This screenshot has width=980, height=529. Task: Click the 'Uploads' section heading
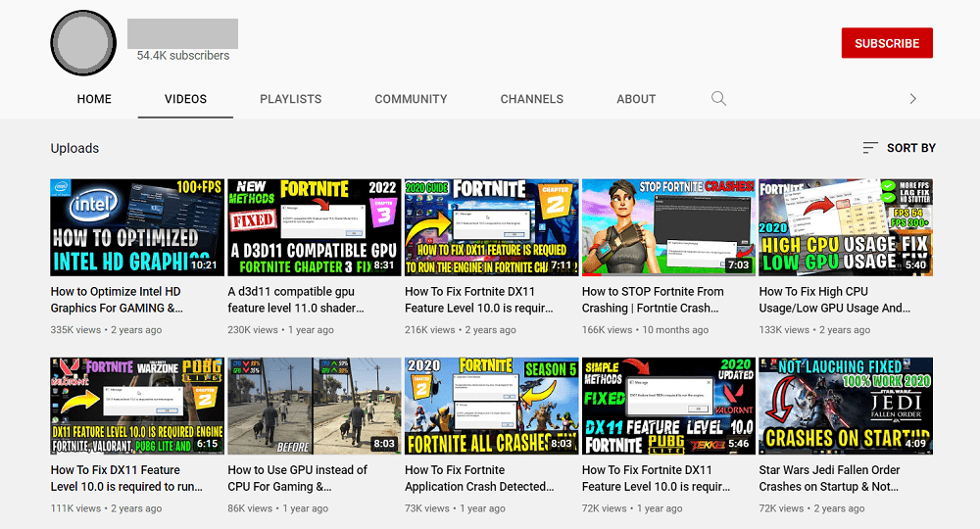click(74, 148)
